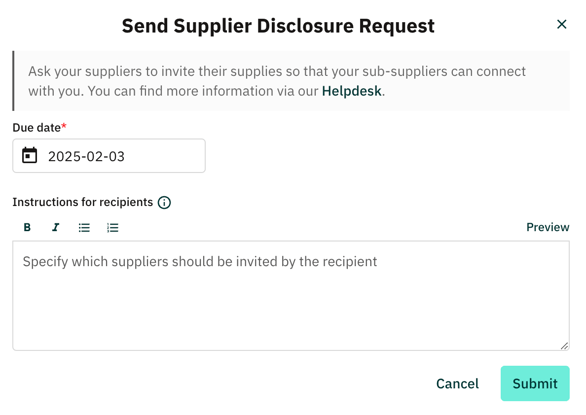The image size is (586, 415).
Task: Open the calendar icon in Due date
Action: point(29,156)
